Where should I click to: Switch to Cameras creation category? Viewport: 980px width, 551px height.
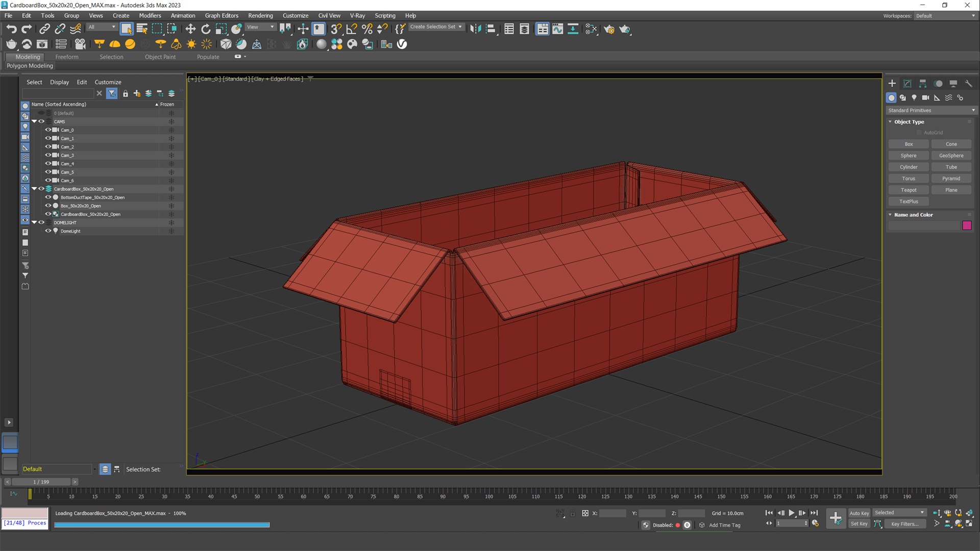(925, 97)
